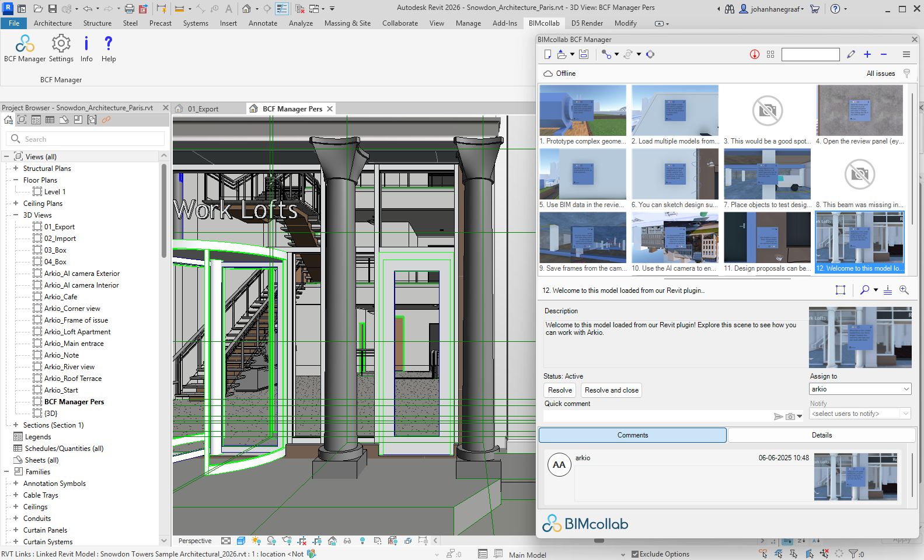Click the Resolve button
The image size is (924, 560).
tap(560, 390)
